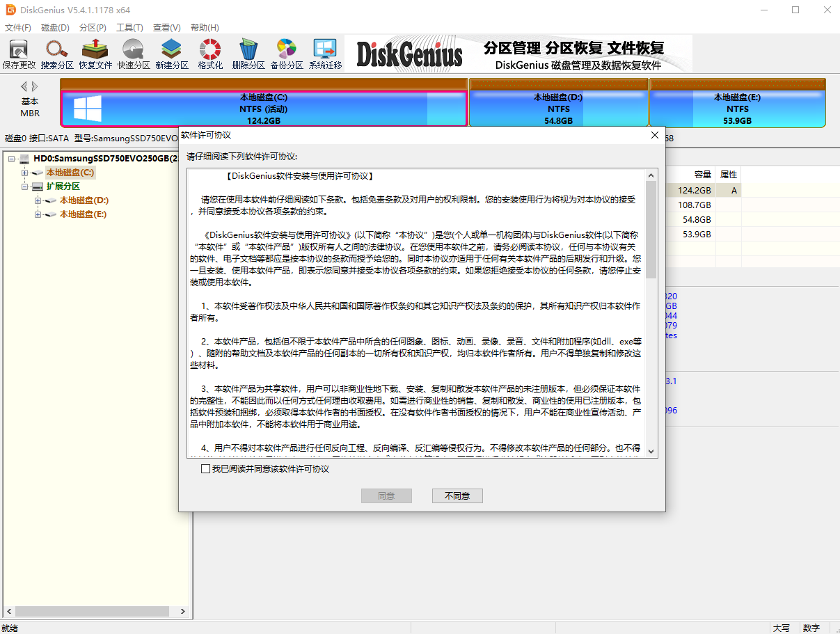840x634 pixels.
Task: Check the agree to license agreement checkbox
Action: pos(205,469)
